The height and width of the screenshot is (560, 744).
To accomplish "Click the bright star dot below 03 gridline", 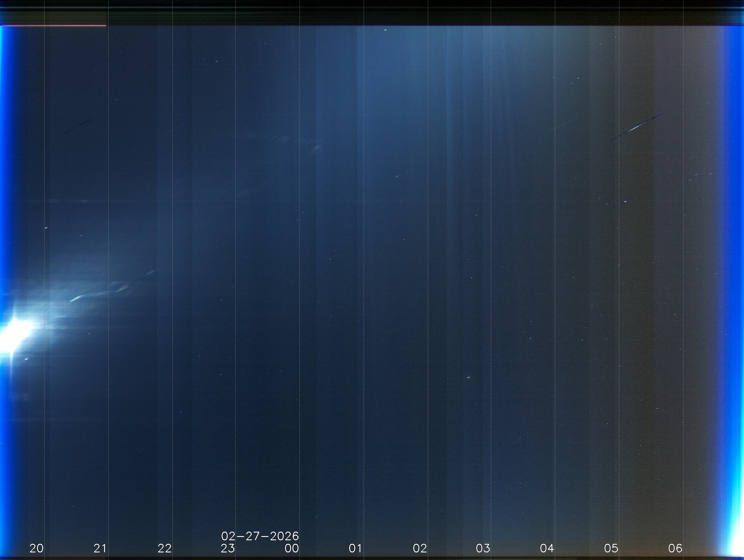I will tap(469, 377).
